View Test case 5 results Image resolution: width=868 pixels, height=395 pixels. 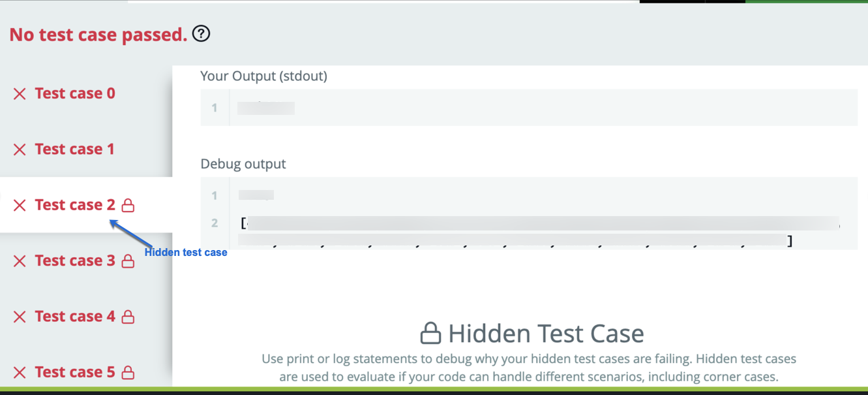(x=74, y=372)
